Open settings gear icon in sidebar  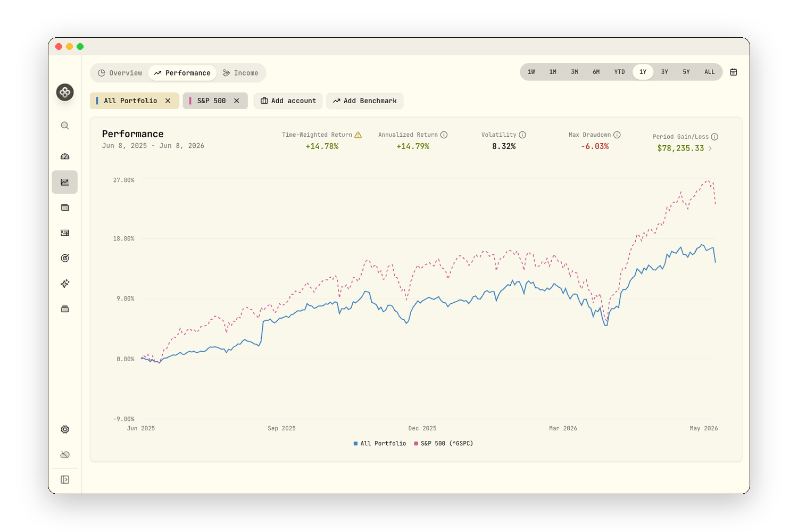(65, 429)
